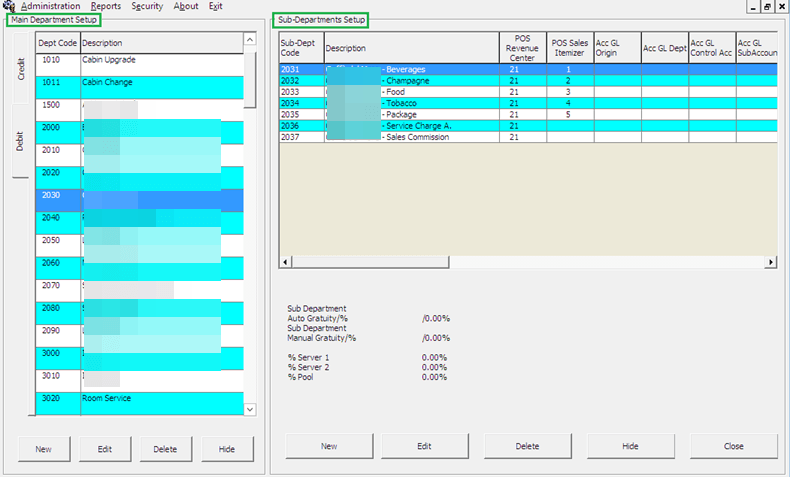This screenshot has height=477, width=790.
Task: Select department row 1011 Cabin Change
Action: pyautogui.click(x=140, y=88)
